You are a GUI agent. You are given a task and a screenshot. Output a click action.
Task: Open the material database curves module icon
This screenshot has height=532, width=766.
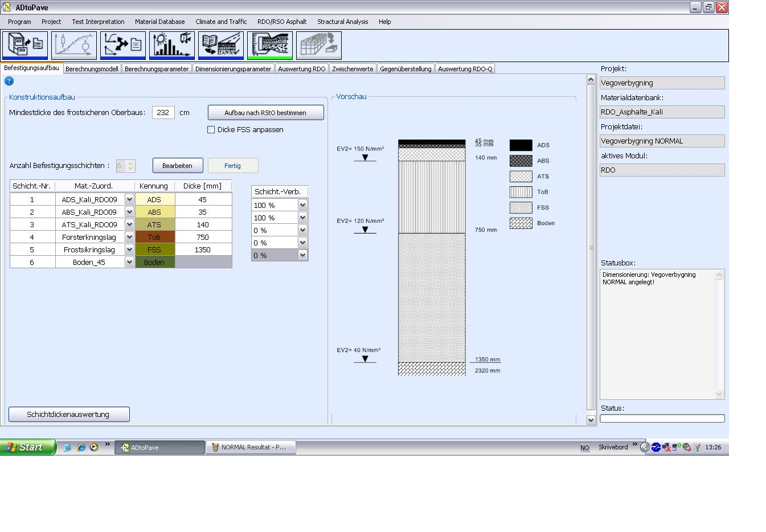coord(123,45)
